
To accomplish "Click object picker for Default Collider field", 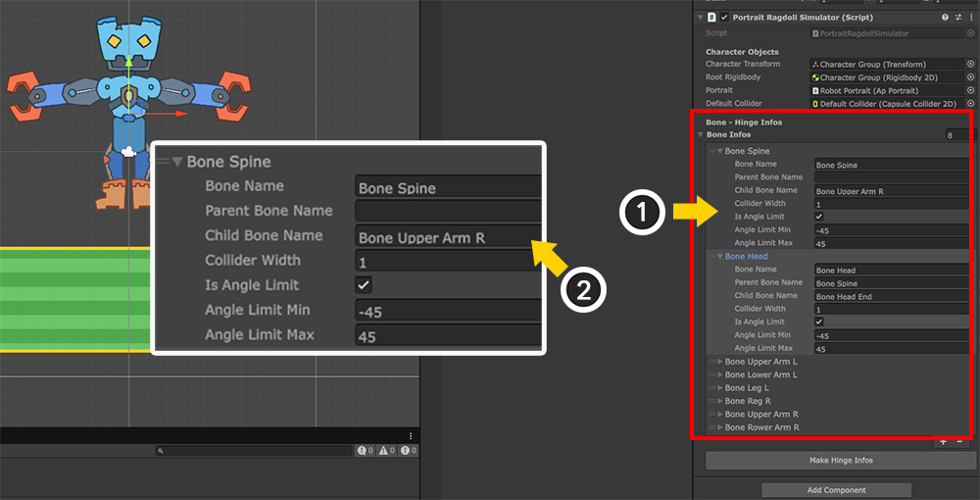I will coord(970,103).
